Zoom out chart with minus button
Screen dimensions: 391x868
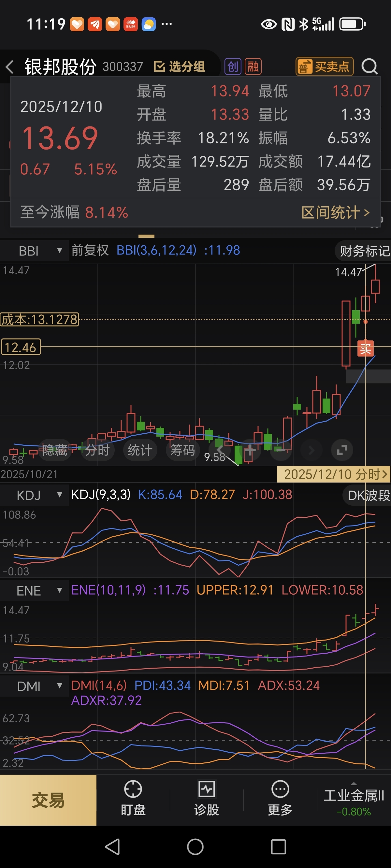pos(281,450)
